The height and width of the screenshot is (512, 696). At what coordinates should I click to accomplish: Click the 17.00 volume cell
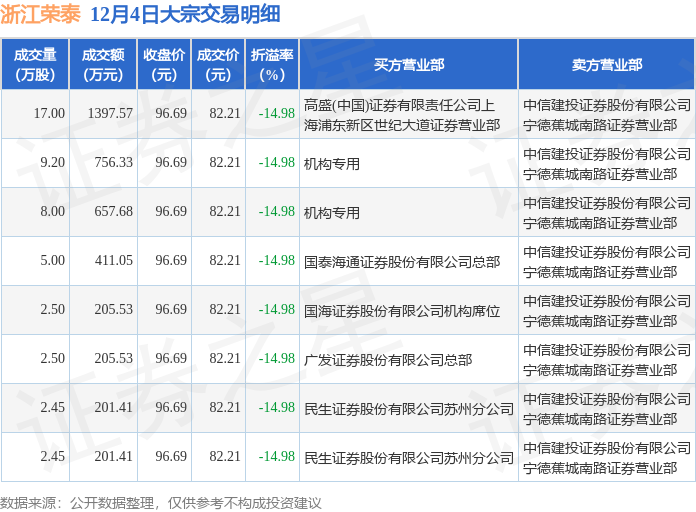pyautogui.click(x=35, y=114)
